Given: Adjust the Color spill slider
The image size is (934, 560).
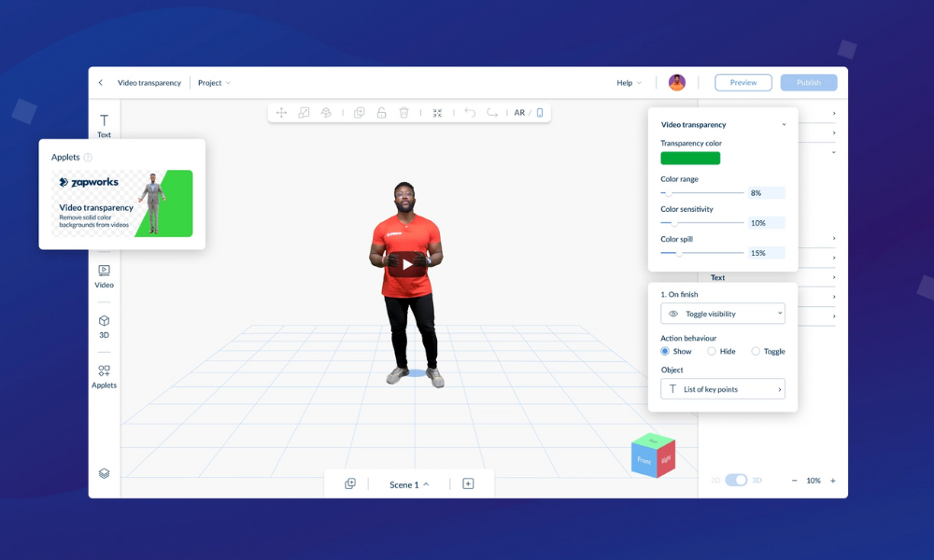Looking at the screenshot, I should click(702, 253).
